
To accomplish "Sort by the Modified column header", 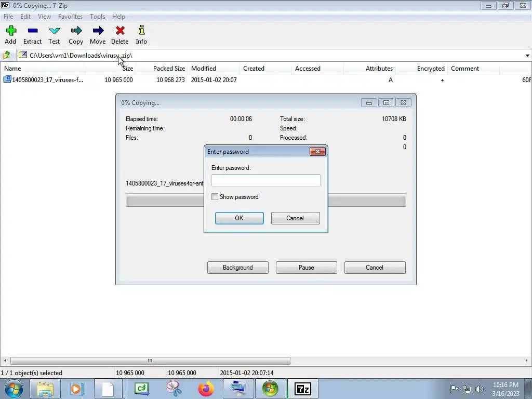I will 214,68.
